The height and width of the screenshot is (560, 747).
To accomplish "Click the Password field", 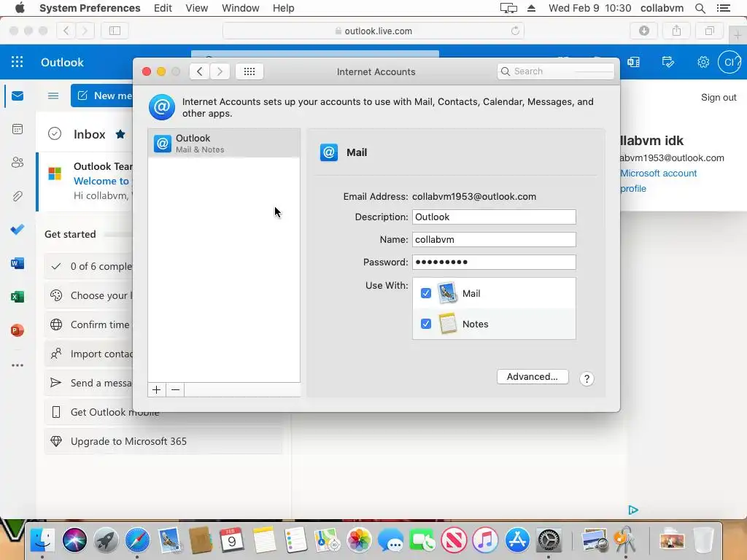I will pyautogui.click(x=494, y=262).
